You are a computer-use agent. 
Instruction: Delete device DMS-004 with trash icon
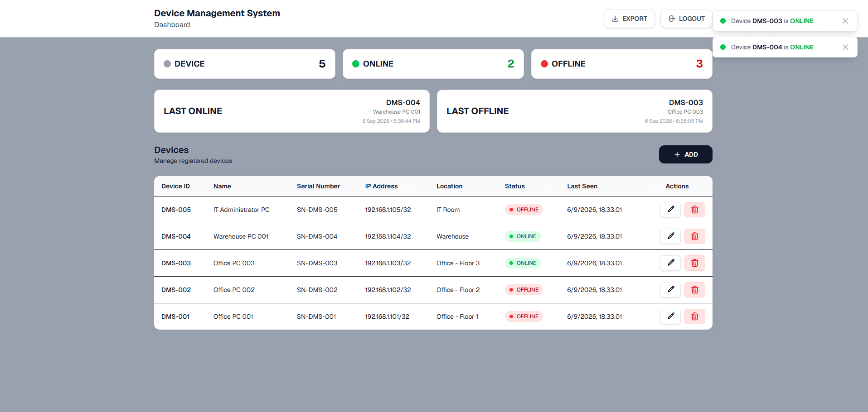(694, 236)
